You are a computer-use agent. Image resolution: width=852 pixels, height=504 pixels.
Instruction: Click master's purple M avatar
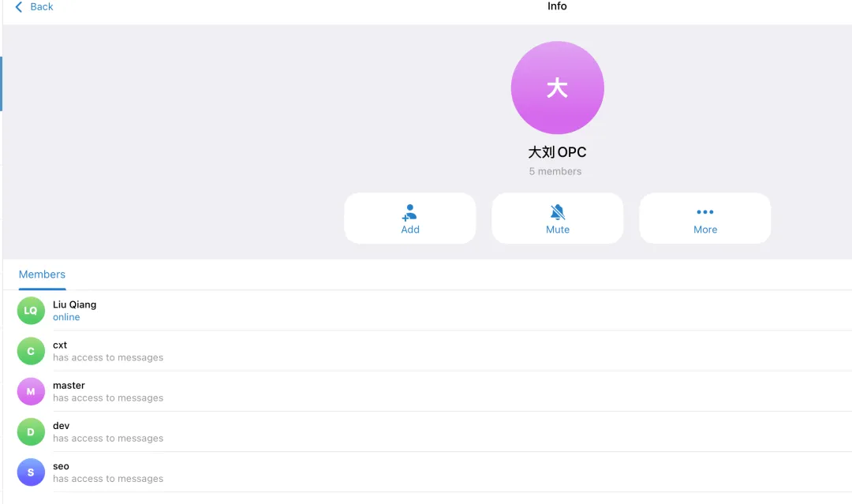31,391
